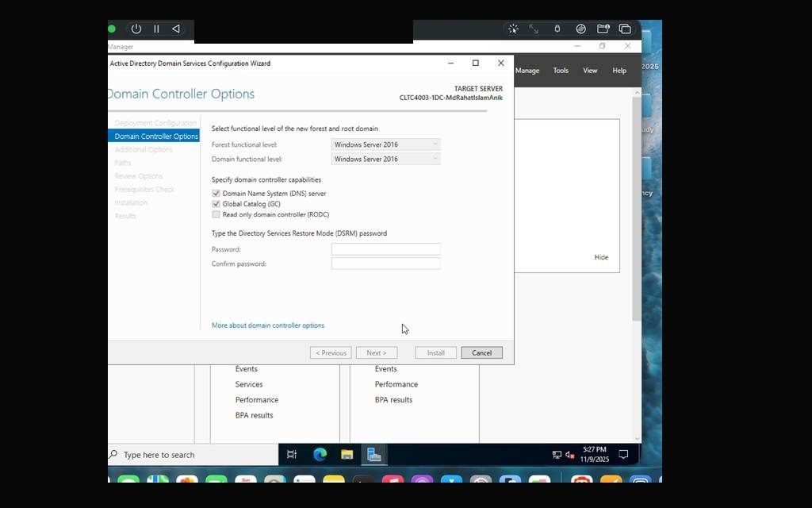Open shared folder icon in VM toolbar
Viewport: 812px width, 508px height.
pyautogui.click(x=603, y=29)
